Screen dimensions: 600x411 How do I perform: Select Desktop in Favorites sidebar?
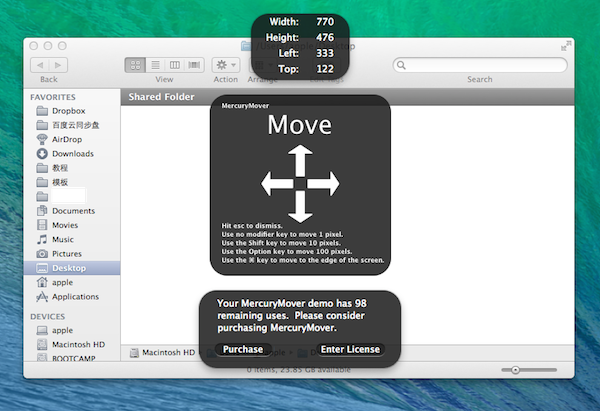coord(72,268)
